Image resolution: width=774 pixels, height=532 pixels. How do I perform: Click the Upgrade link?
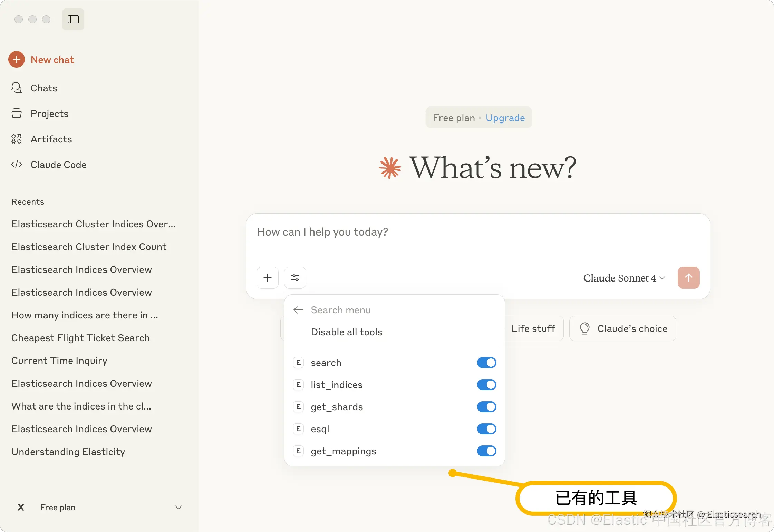[505, 118]
